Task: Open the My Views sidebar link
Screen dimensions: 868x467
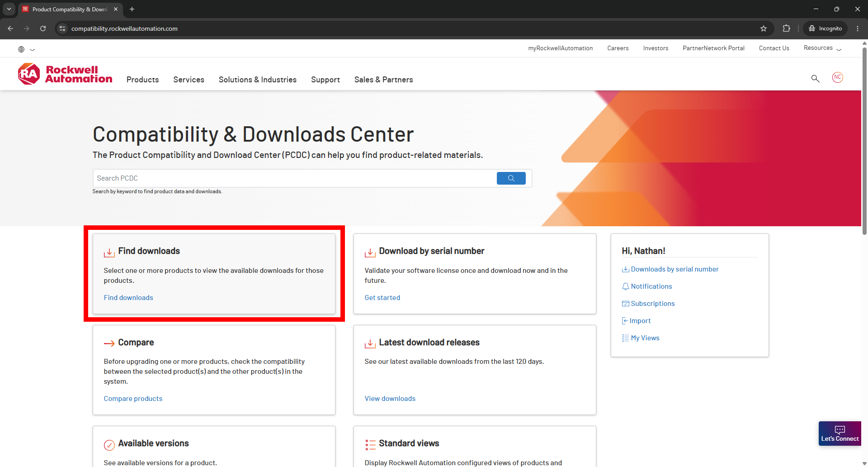Action: 645,338
